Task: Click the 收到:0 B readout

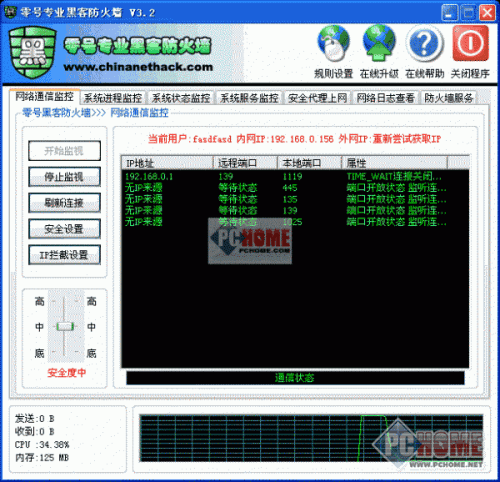Action: coord(35,431)
